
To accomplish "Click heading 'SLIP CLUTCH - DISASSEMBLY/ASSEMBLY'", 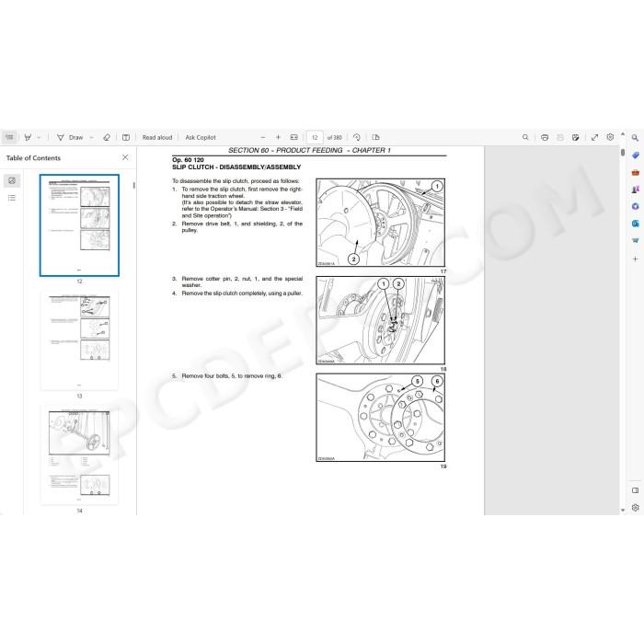I will click(236, 167).
